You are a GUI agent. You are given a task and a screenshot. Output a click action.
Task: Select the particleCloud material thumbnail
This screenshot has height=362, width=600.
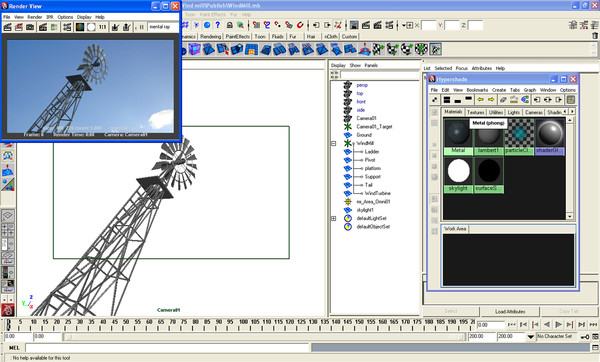(x=519, y=136)
